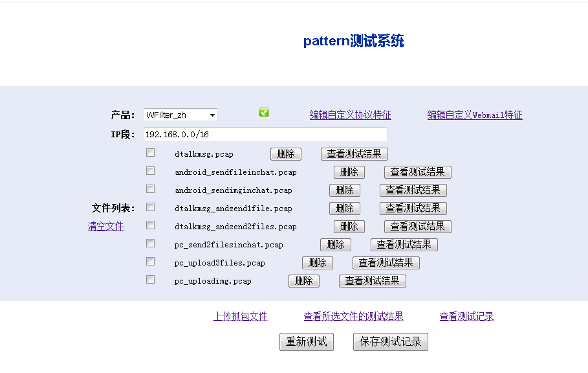
Task: Enable the pc_uploadimg.pcap checkbox
Action: point(150,280)
